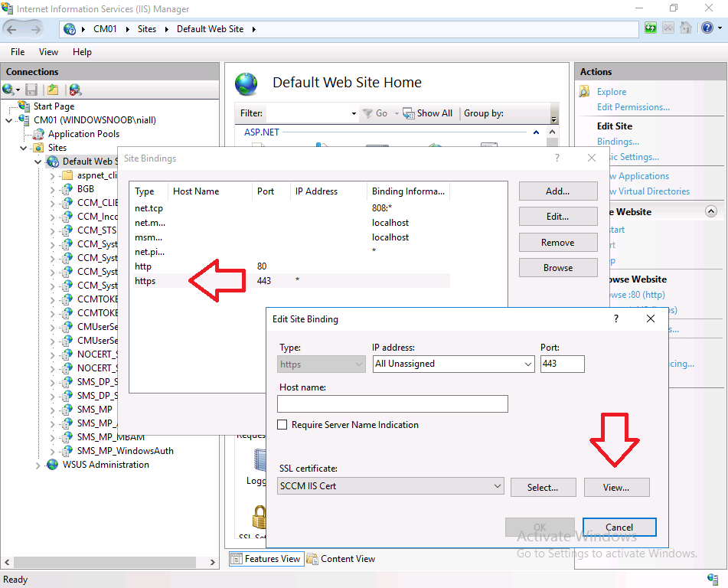Select the Application Pools node
This screenshot has height=588, width=728.
pyautogui.click(x=83, y=134)
